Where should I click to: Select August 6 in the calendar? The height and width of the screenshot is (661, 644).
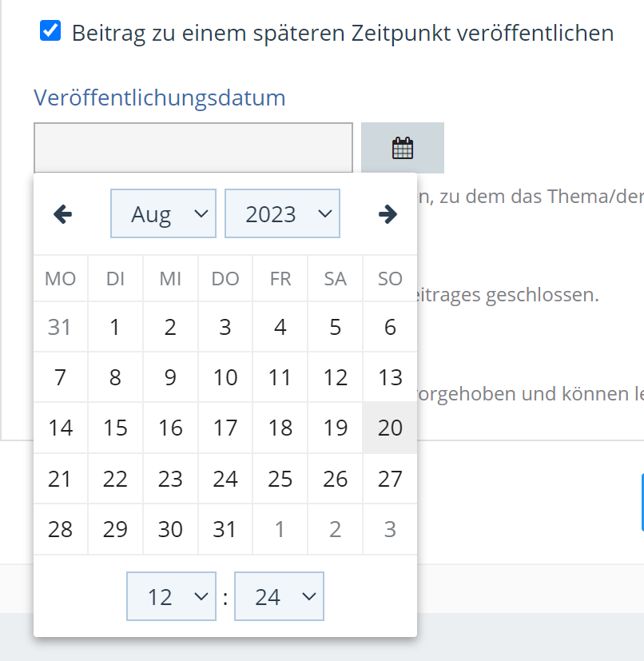pos(390,327)
